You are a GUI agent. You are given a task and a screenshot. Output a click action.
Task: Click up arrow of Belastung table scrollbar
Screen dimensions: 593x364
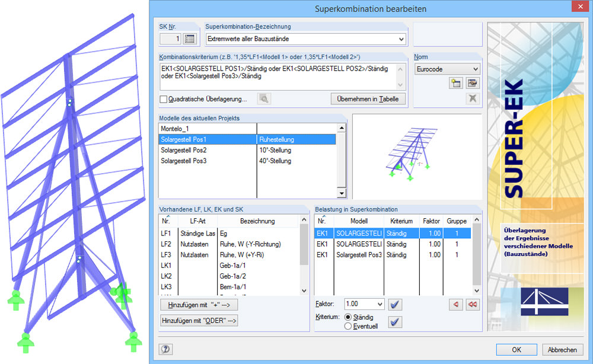coord(477,219)
